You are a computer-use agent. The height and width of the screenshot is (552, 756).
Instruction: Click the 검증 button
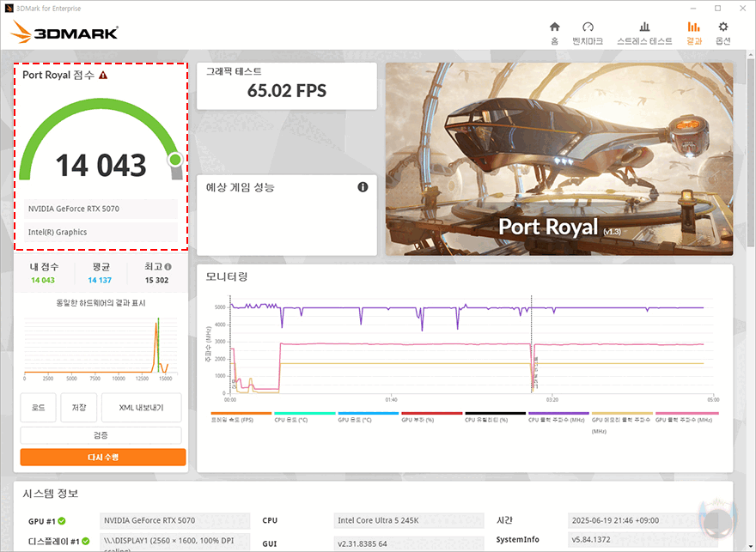pyautogui.click(x=101, y=435)
